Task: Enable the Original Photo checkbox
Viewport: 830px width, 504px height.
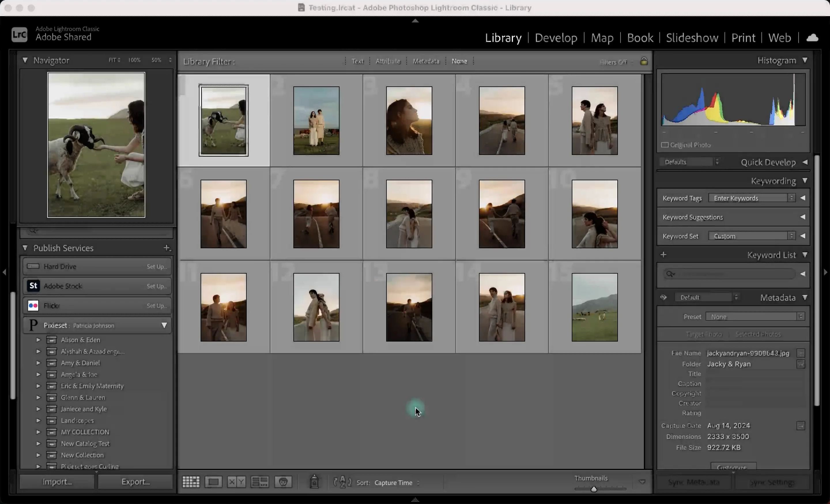Action: [x=665, y=145]
